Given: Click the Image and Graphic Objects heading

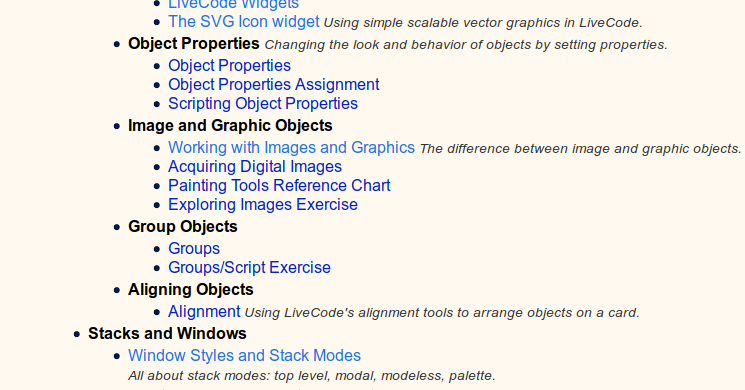Looking at the screenshot, I should point(230,126).
